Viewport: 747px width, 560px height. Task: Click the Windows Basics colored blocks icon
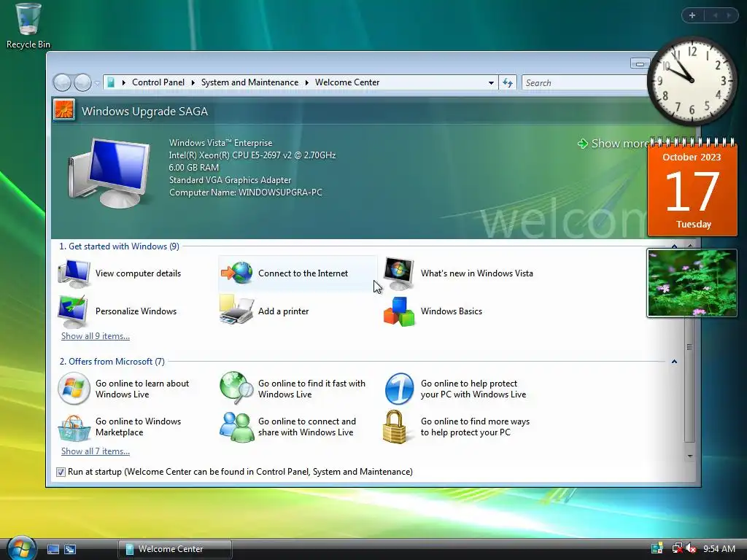tap(399, 311)
